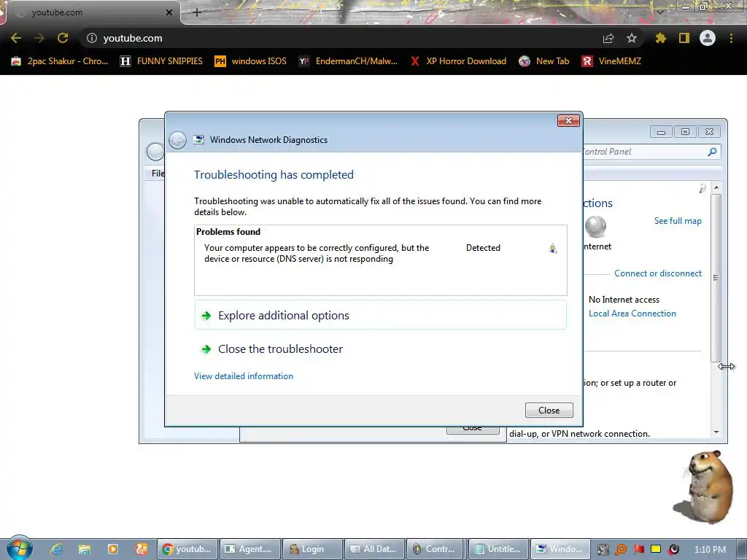Viewport: 747px width, 560px height.
Task: Click the Control Panel search magnifier icon
Action: tap(712, 152)
